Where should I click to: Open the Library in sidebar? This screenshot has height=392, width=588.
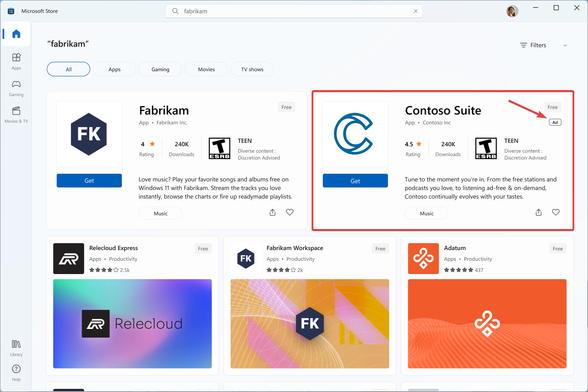coord(16,348)
